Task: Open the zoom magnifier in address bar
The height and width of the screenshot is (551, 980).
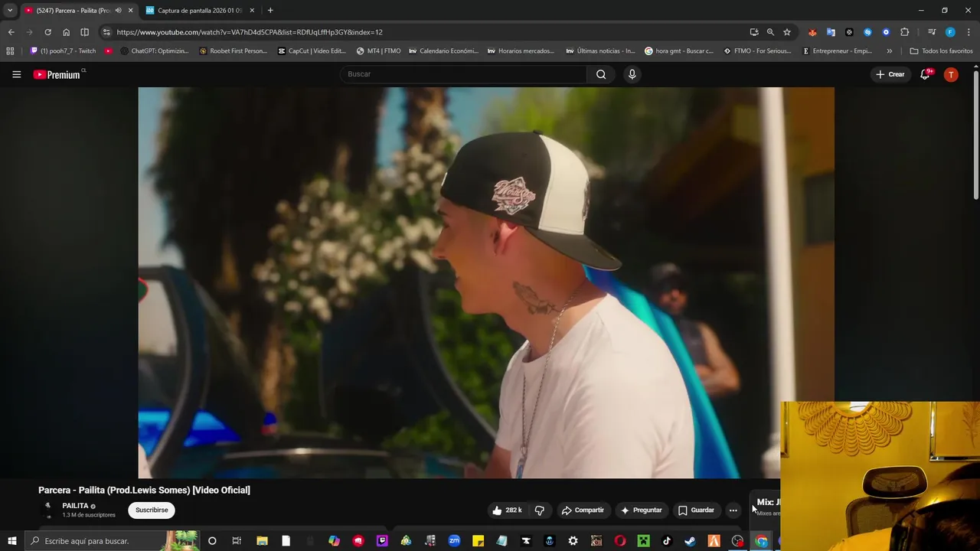Action: [770, 32]
